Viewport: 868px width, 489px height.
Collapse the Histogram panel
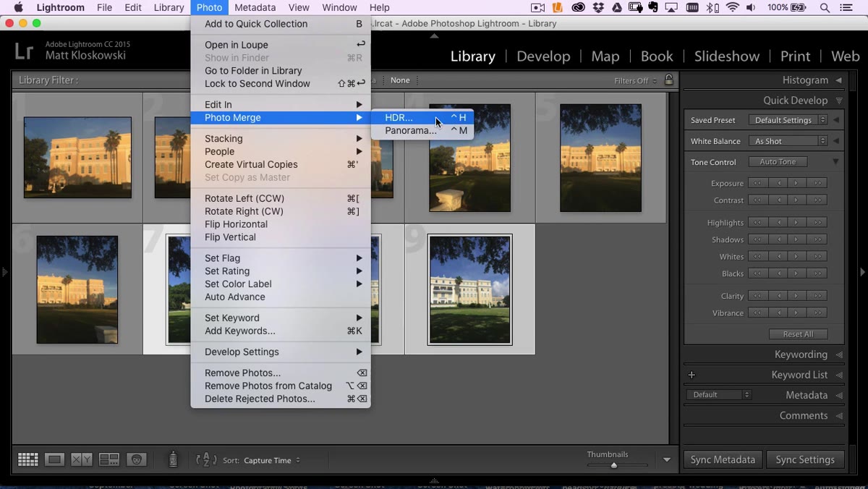(838, 80)
